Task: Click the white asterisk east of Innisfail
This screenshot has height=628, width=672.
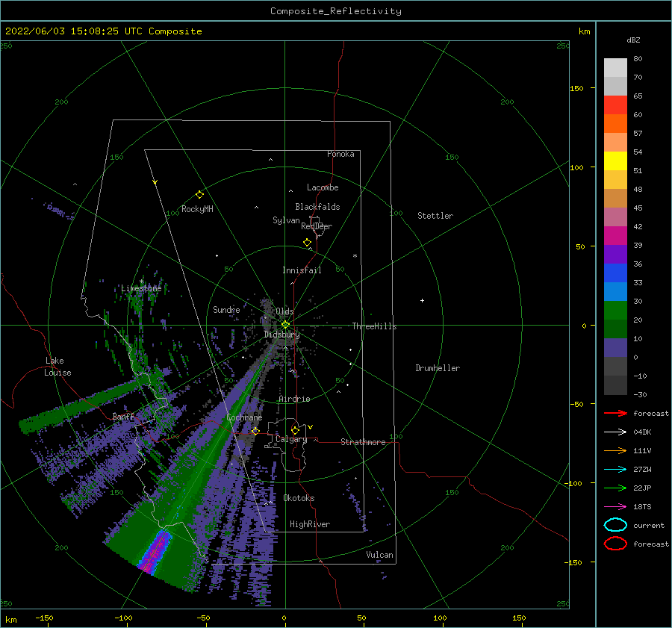Action: (x=355, y=256)
